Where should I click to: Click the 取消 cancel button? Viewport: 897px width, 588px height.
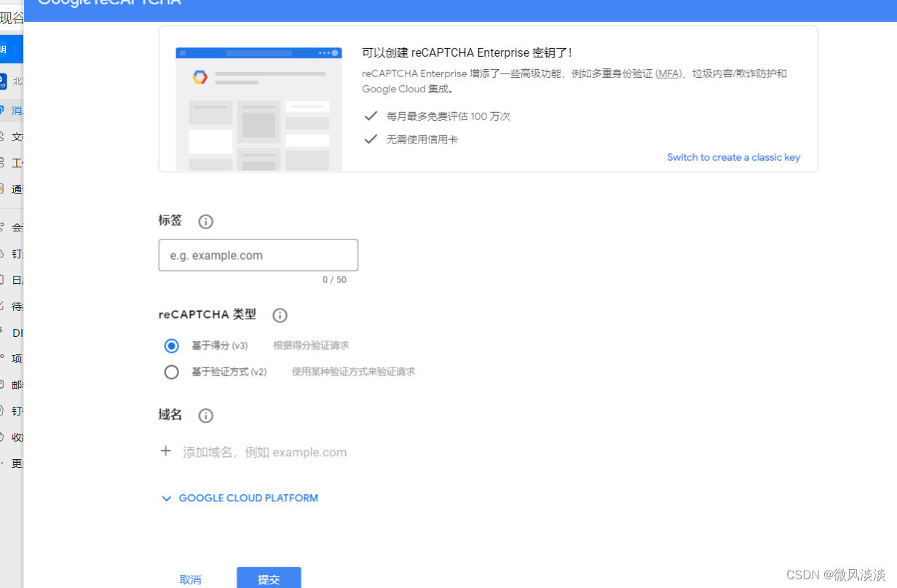[x=191, y=580]
